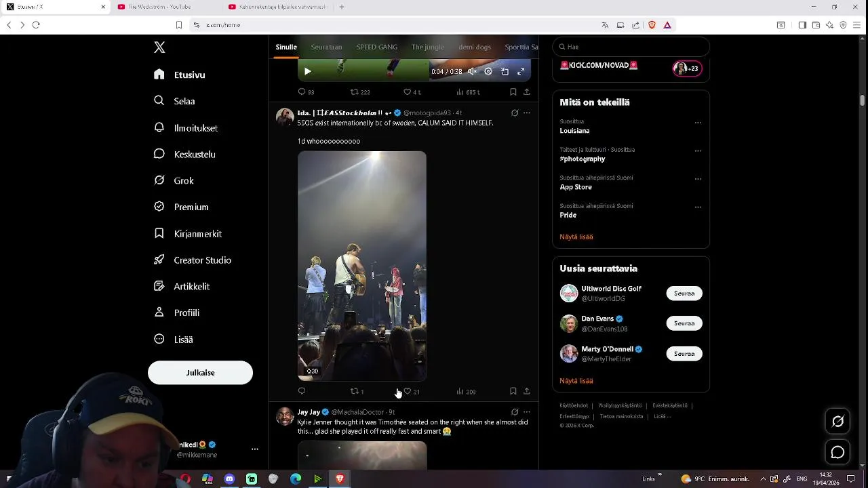Open Jay Jay's profile avatar
This screenshot has width=868, height=488.
coord(285,416)
